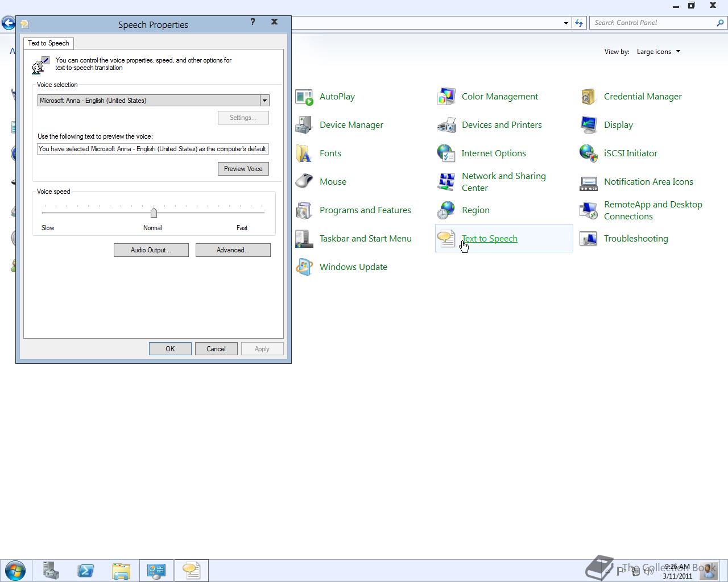Click the Text to Speech link text

pos(490,239)
